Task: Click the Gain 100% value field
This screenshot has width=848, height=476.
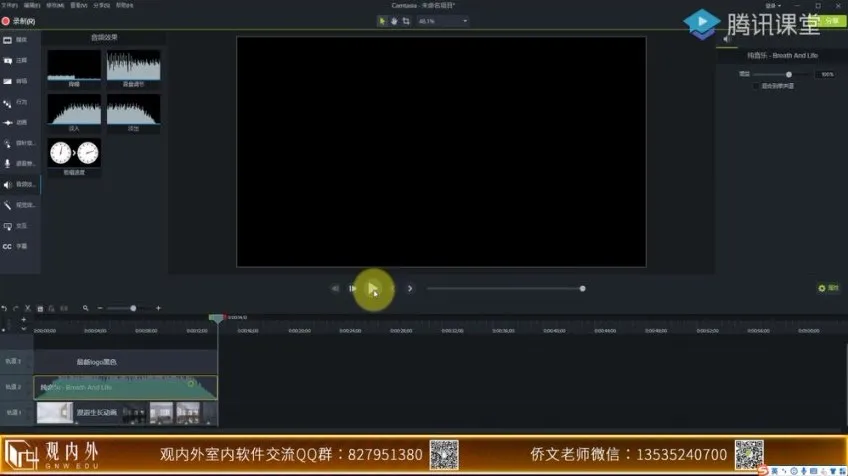Action: click(827, 75)
